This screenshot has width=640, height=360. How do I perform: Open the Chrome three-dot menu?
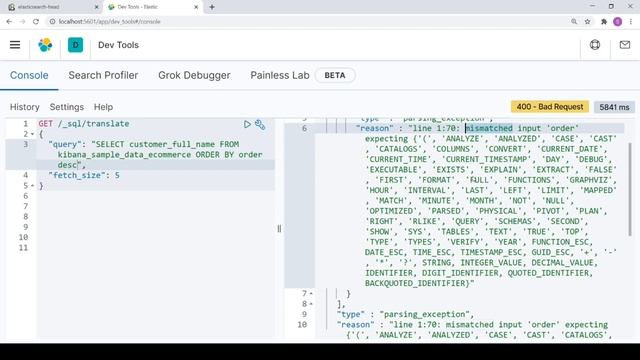[631, 22]
